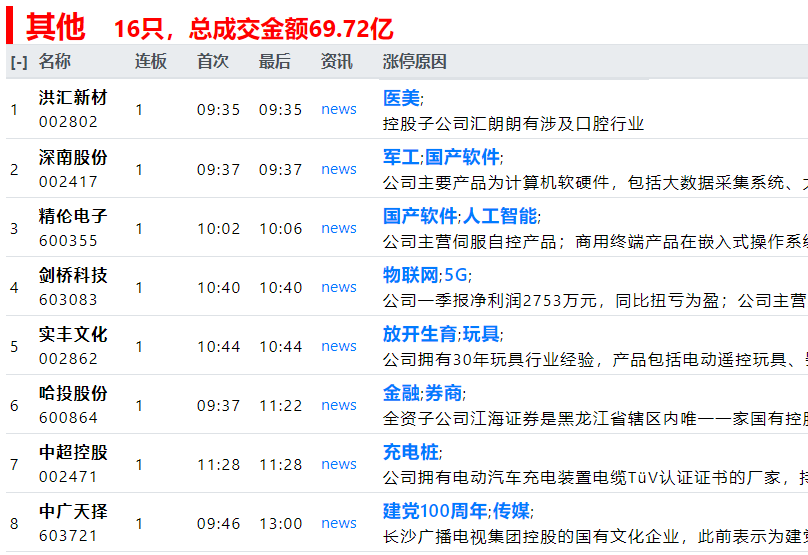Viewport: 808px width, 555px height.
Task: Select stock name 剑桥科技
Action: point(73,275)
